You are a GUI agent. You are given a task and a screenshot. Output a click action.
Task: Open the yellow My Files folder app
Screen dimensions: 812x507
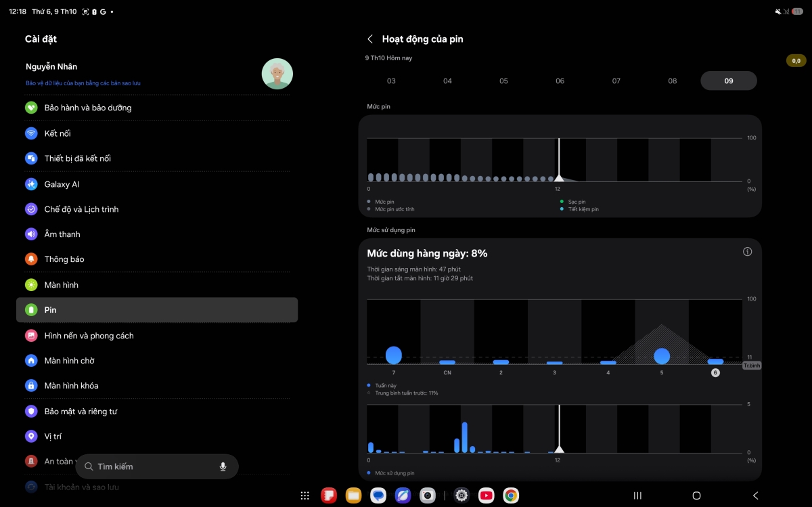tap(353, 495)
